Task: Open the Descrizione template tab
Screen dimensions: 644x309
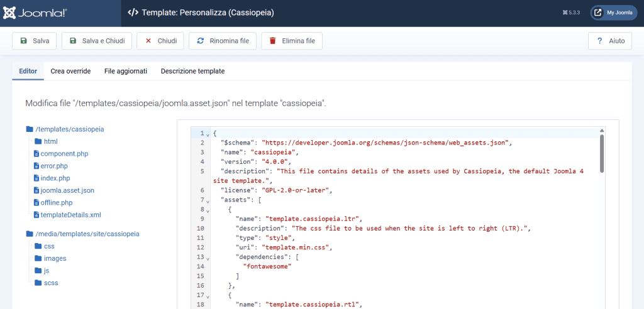Action: coord(192,72)
